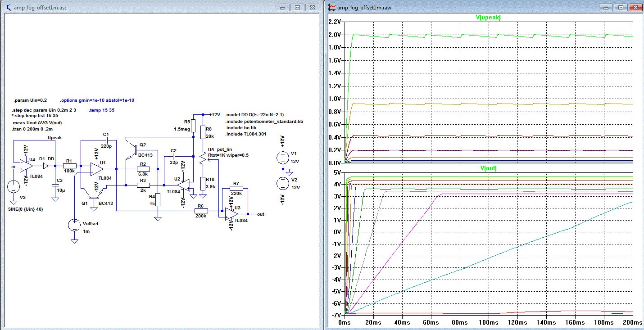Click the Voffset voltage source symbol

click(74, 225)
